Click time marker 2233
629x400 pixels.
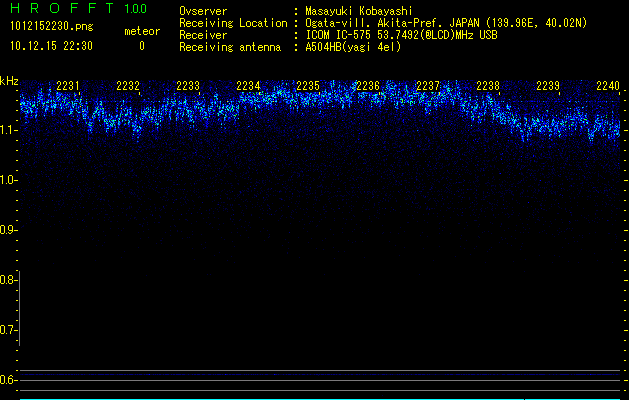click(188, 86)
